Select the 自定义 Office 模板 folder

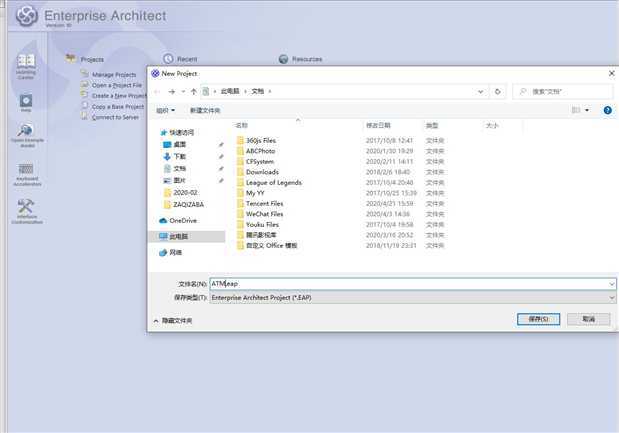click(x=271, y=246)
